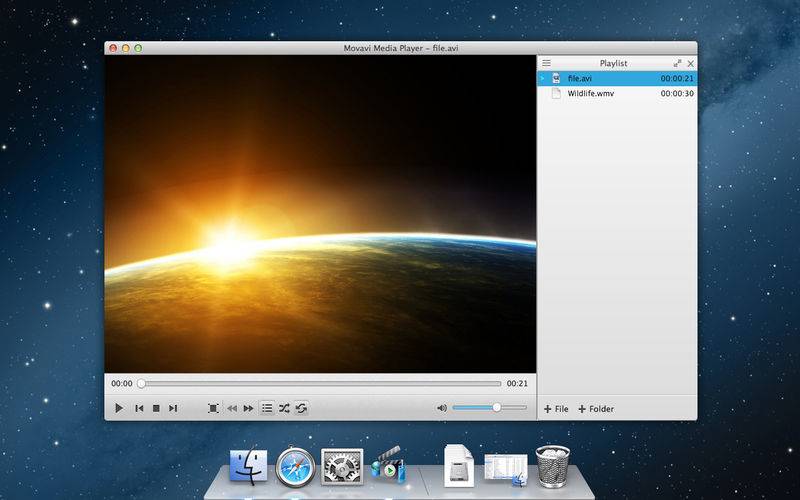Open Movavi Media Player Dock icon
The width and height of the screenshot is (800, 500).
tap(388, 465)
